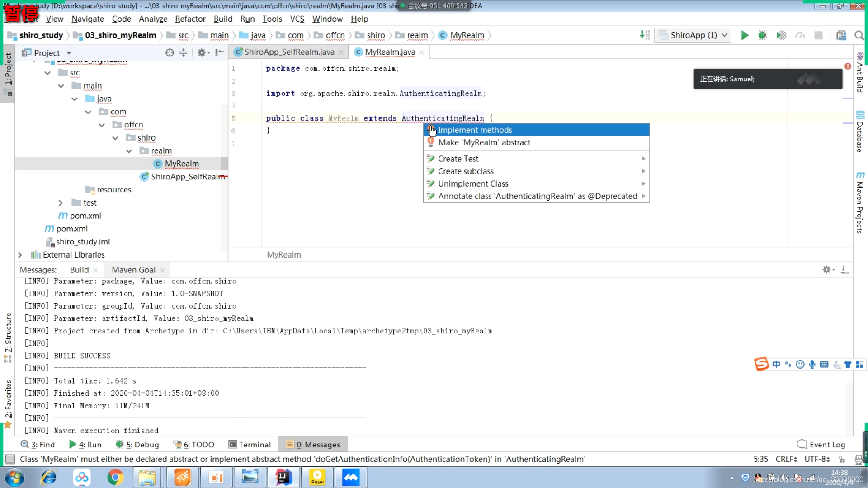Open Search Everywhere magnifier icon
Image resolution: width=868 pixels, height=488 pixels.
[859, 35]
